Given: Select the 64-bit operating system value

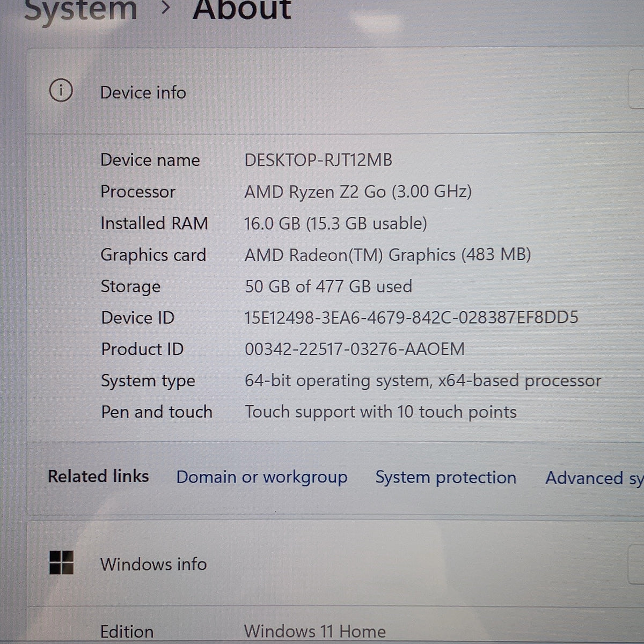Looking at the screenshot, I should pyautogui.click(x=423, y=380).
